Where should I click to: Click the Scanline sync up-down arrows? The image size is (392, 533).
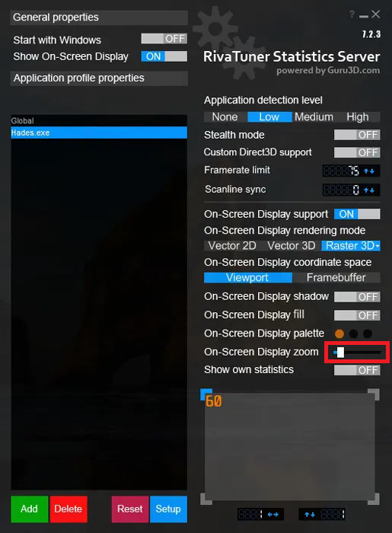(369, 190)
